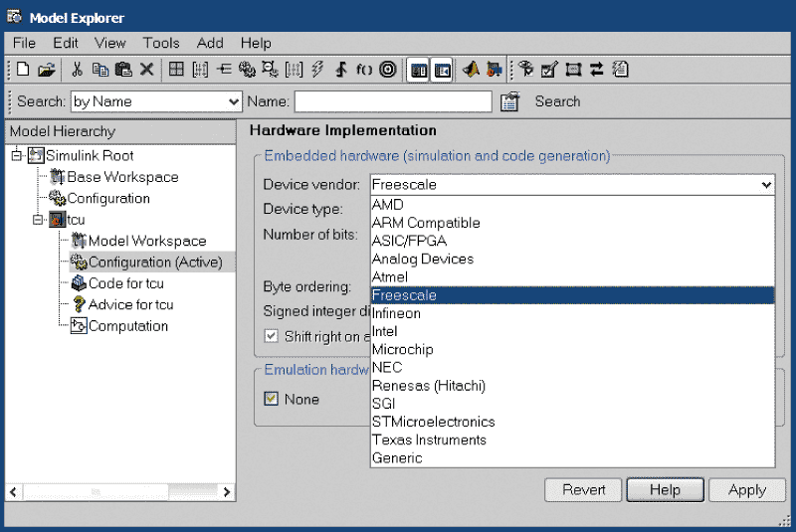Click the f() function icon
Viewport: 796px width, 532px height.
(x=364, y=70)
